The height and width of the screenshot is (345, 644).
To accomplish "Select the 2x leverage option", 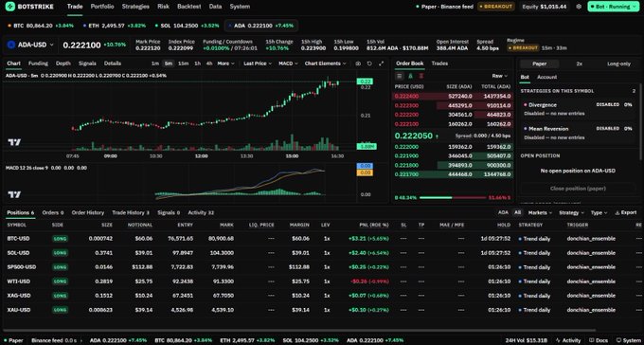I will [579, 64].
